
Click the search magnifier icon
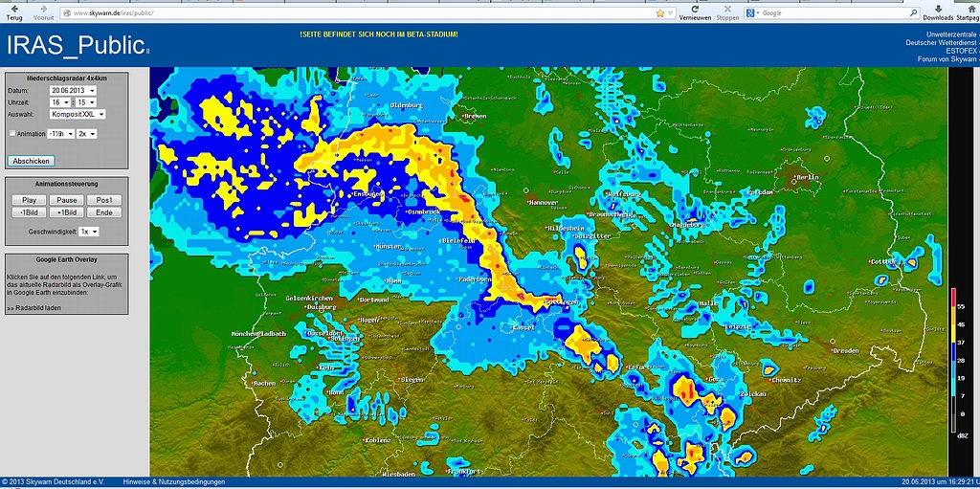coord(914,12)
